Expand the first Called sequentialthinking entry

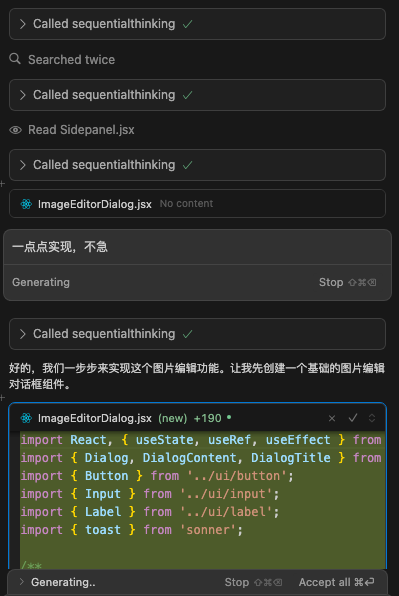197,24
